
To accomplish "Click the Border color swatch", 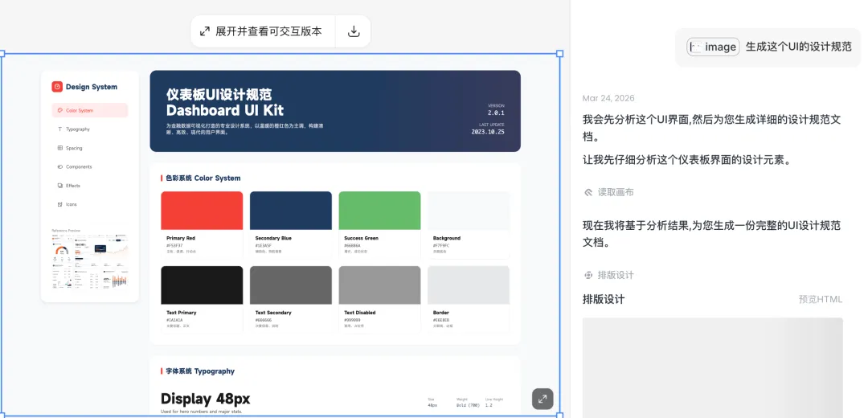I will [469, 285].
